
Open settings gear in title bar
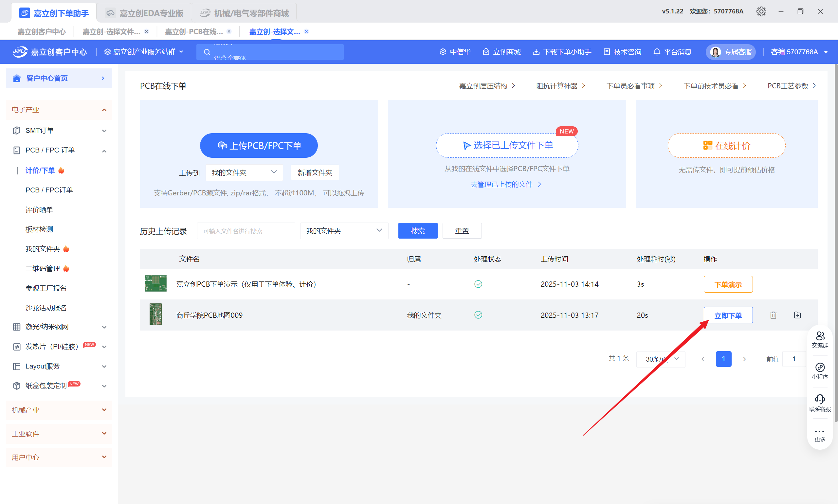pyautogui.click(x=761, y=11)
